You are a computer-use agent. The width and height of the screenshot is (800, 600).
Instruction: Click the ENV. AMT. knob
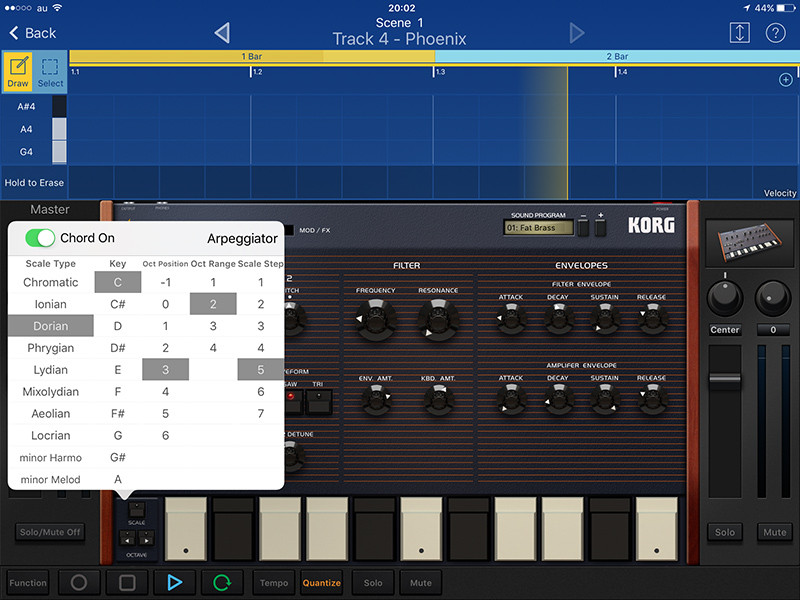point(376,399)
